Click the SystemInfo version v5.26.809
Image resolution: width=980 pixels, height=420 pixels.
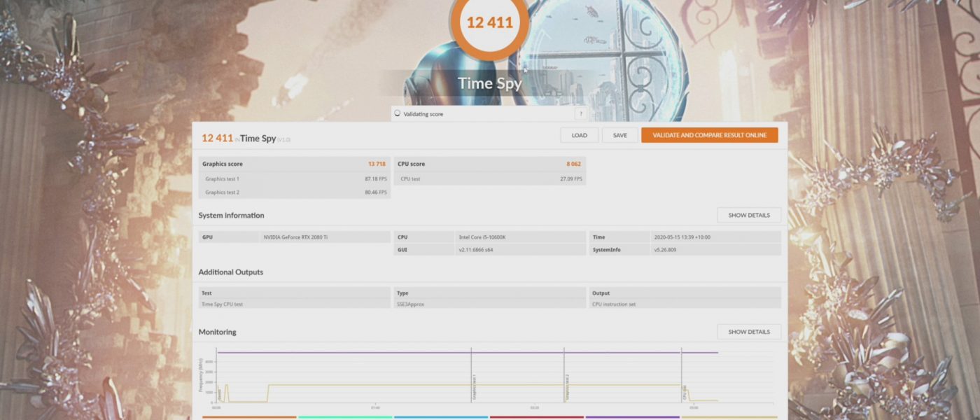point(666,250)
